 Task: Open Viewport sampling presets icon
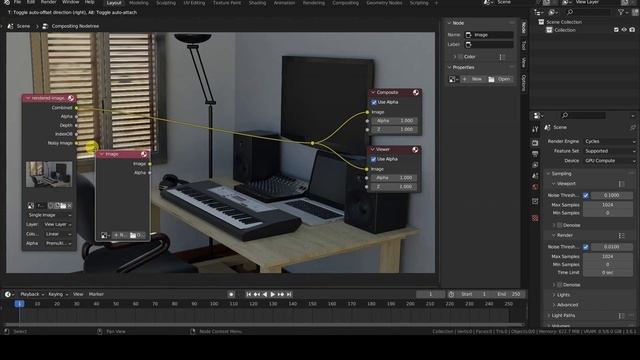[621, 184]
